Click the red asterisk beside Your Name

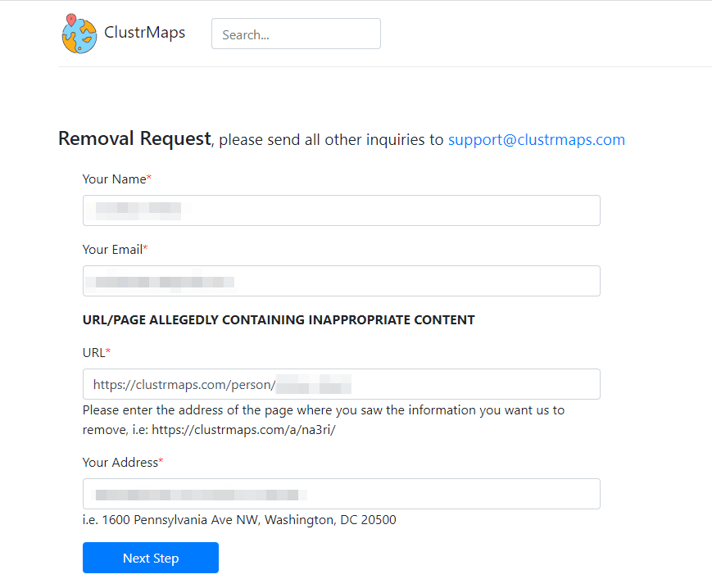[x=149, y=179]
